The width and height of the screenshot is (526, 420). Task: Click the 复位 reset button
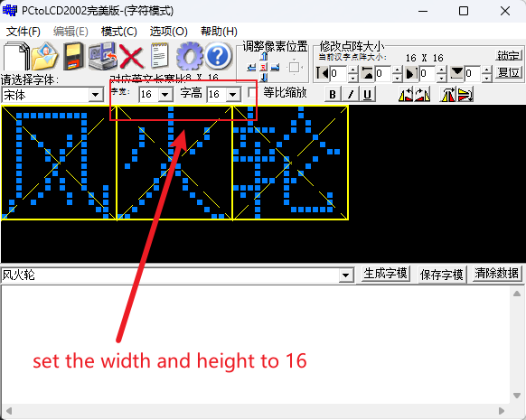[509, 72]
